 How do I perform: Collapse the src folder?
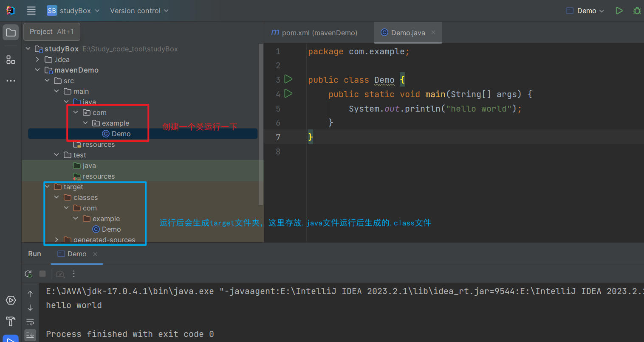[x=47, y=81]
